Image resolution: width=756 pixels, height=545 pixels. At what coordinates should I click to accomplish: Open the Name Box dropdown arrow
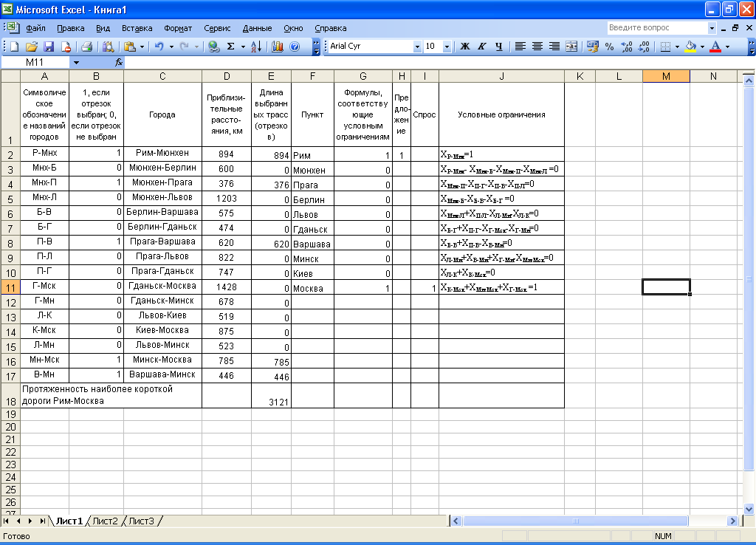point(75,63)
